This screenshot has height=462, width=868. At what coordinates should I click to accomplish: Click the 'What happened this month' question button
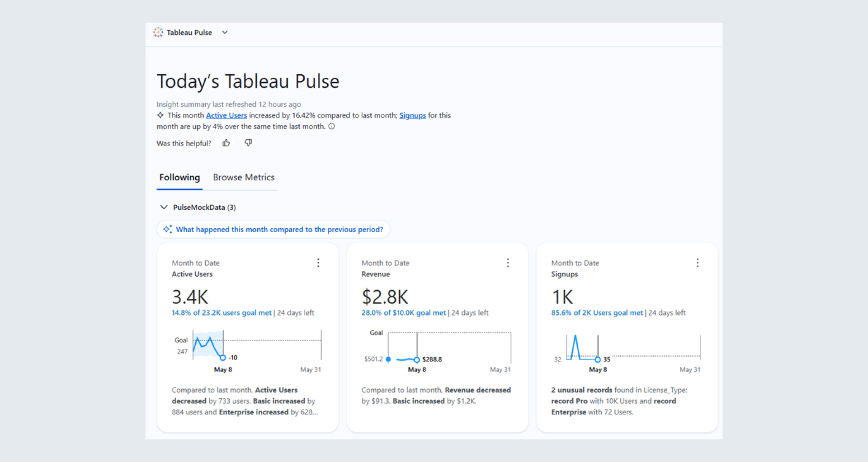click(x=273, y=229)
